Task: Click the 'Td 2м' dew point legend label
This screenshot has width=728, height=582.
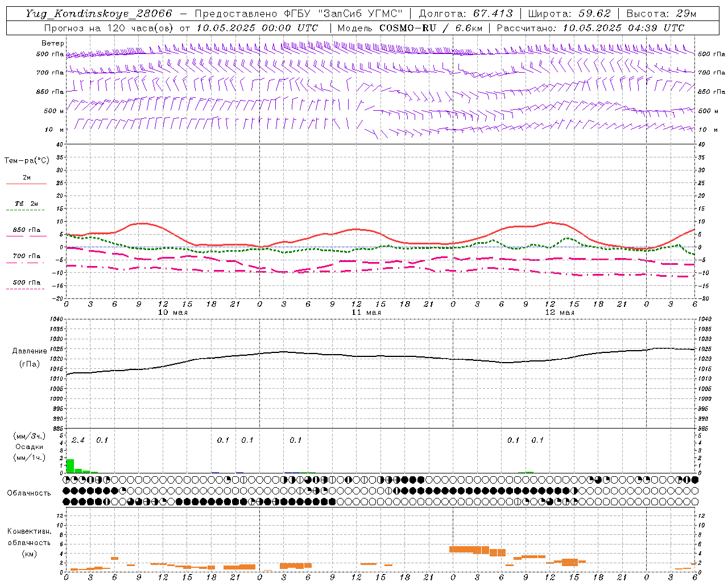Action: (x=26, y=203)
